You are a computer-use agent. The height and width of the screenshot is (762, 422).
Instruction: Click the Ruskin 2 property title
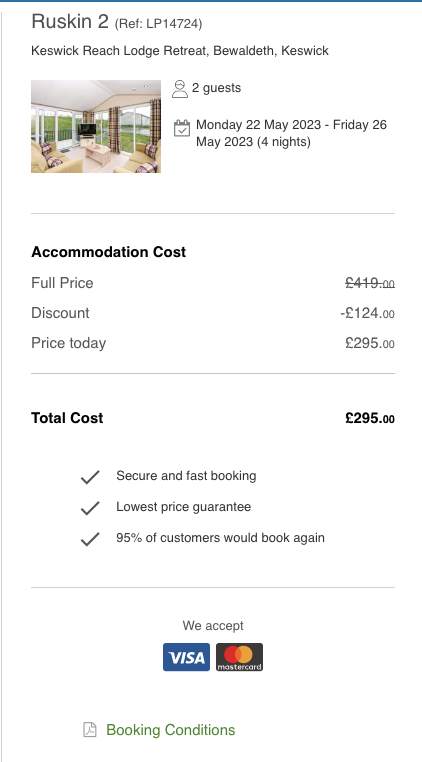pyautogui.click(x=70, y=21)
